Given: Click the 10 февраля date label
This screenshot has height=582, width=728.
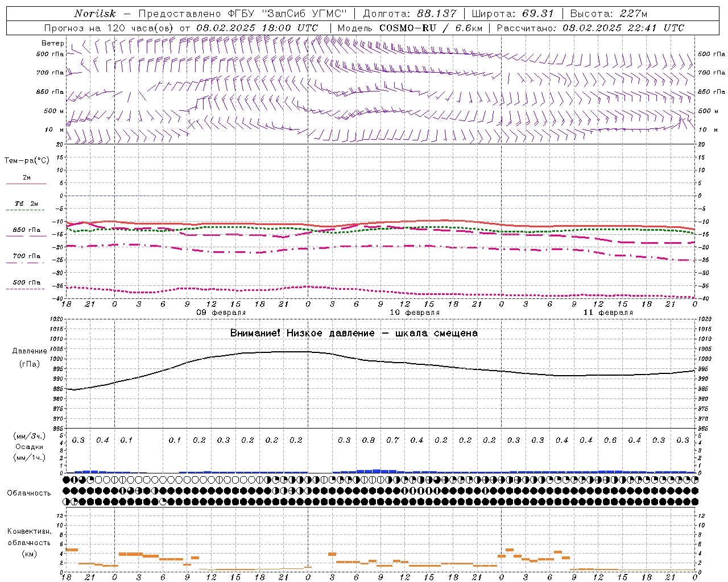Looking at the screenshot, I should [415, 313].
